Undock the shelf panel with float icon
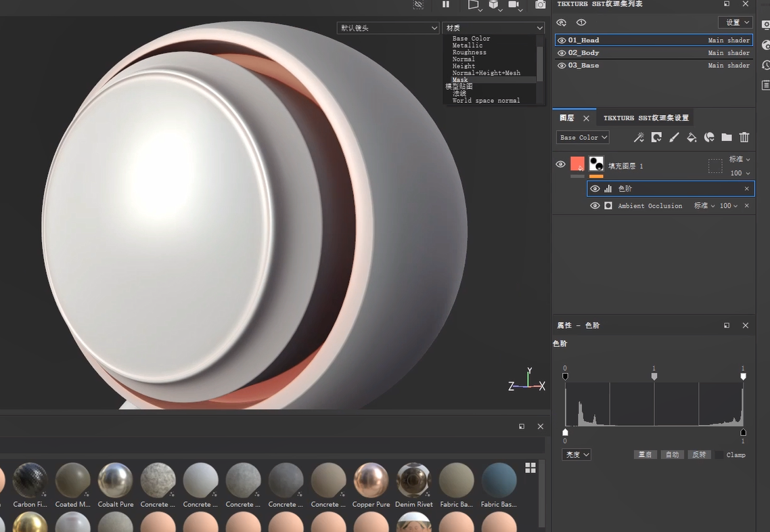 click(x=522, y=426)
